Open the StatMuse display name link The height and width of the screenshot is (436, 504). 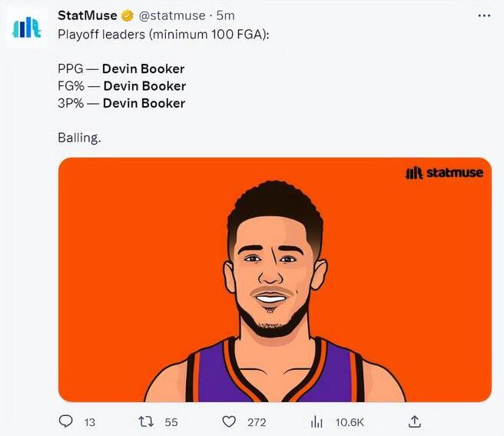point(88,16)
